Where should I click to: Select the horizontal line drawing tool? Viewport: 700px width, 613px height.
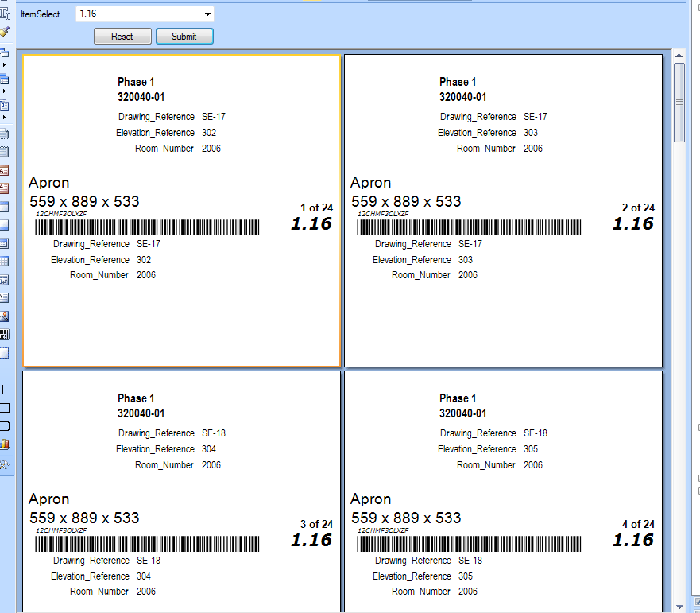click(3, 371)
